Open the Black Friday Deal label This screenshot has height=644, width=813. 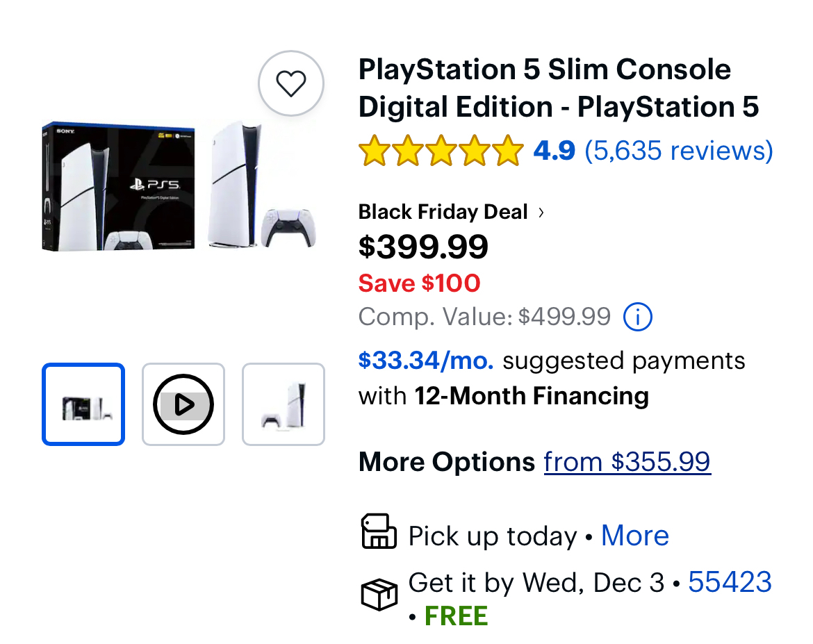(443, 212)
